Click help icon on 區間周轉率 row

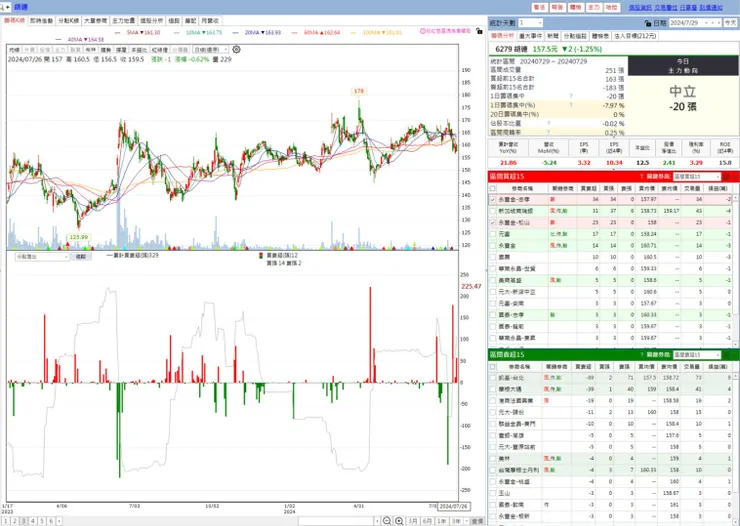548,132
